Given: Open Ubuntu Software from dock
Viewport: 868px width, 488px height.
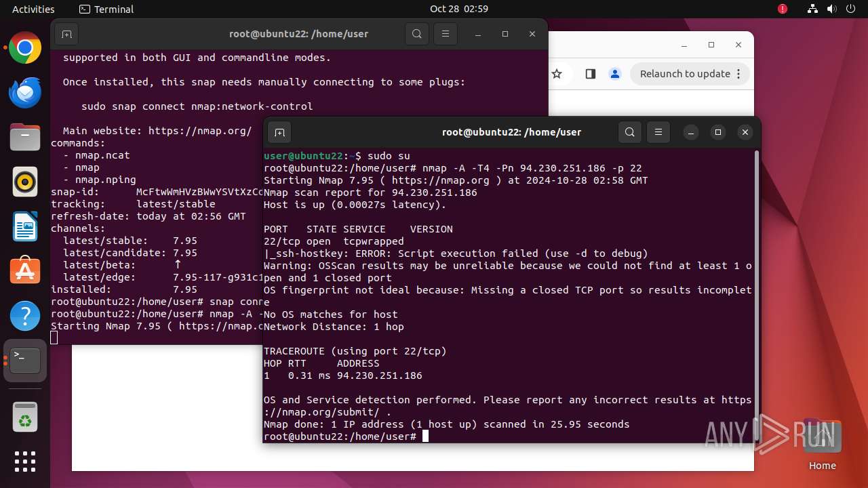Looking at the screenshot, I should pos(25,271).
